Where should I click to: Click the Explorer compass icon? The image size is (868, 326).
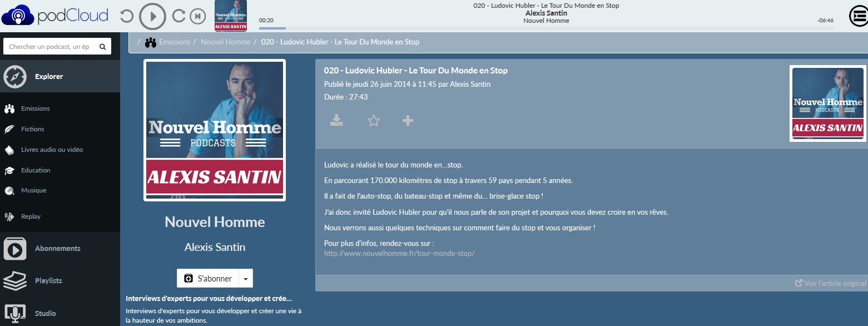[15, 77]
